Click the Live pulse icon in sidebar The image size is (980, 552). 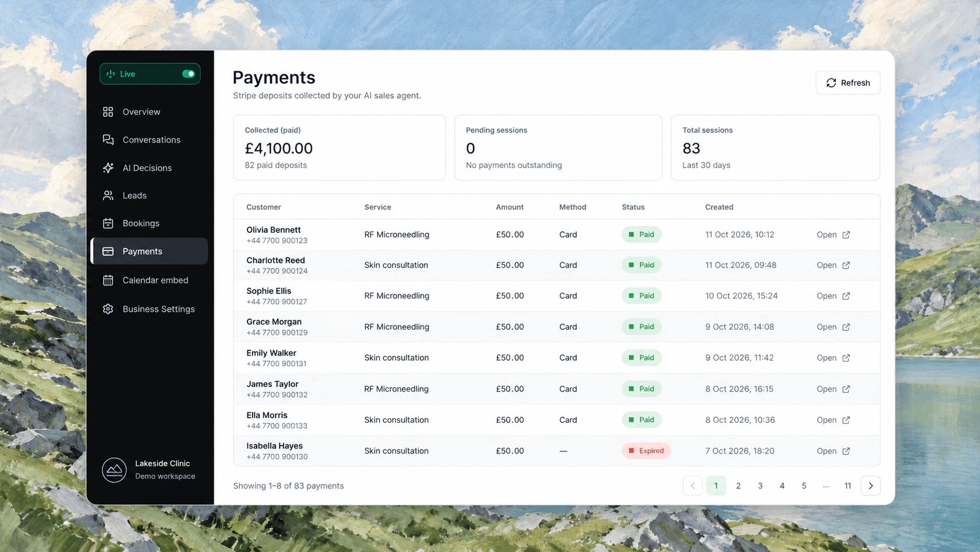click(x=111, y=74)
